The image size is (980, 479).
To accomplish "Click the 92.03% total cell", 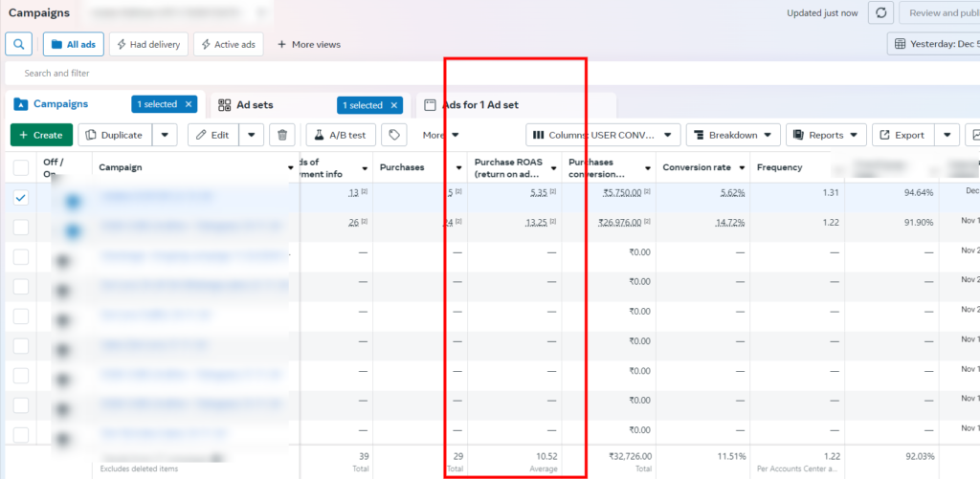I will click(x=919, y=456).
